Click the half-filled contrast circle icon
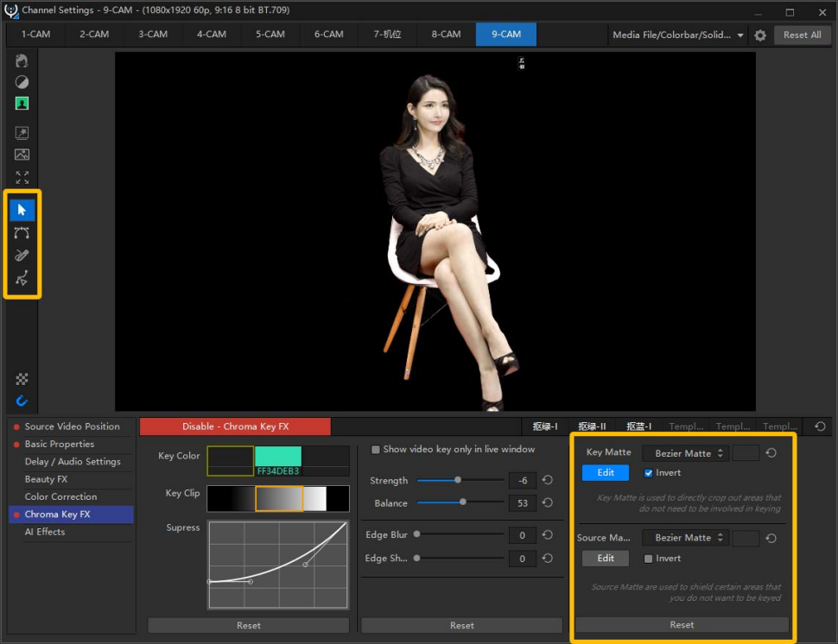 22,82
